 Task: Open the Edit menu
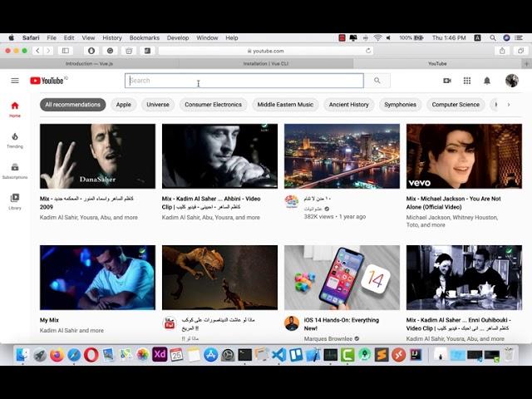click(69, 38)
